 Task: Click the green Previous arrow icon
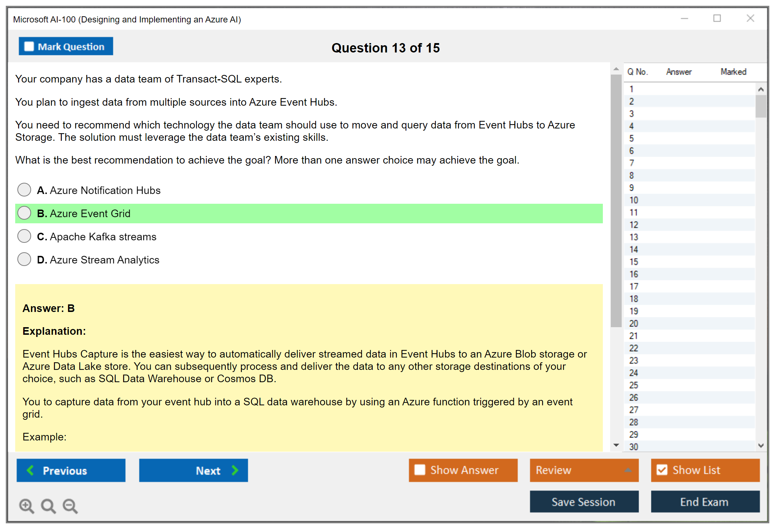31,470
